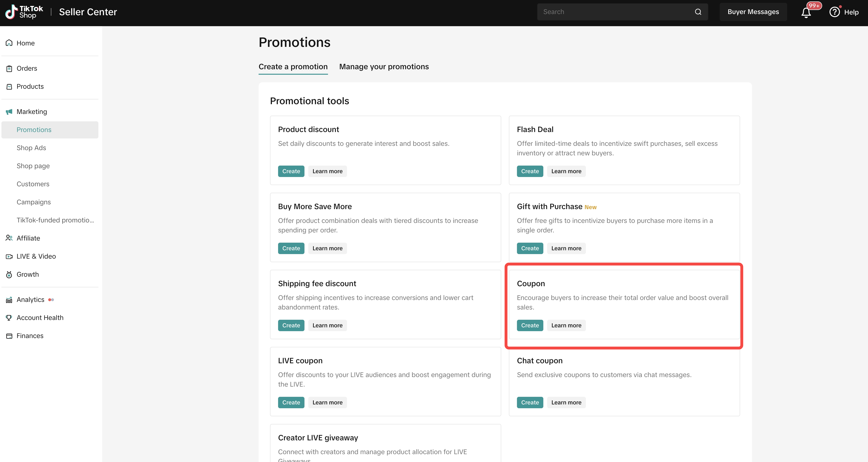Collapse the Marketing sidebar section
The width and height of the screenshot is (868, 462).
coord(32,112)
